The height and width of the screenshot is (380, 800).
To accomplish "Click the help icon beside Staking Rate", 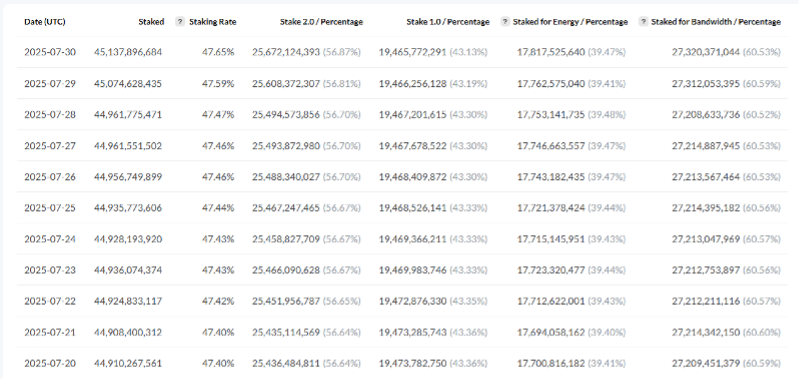I will (x=180, y=22).
